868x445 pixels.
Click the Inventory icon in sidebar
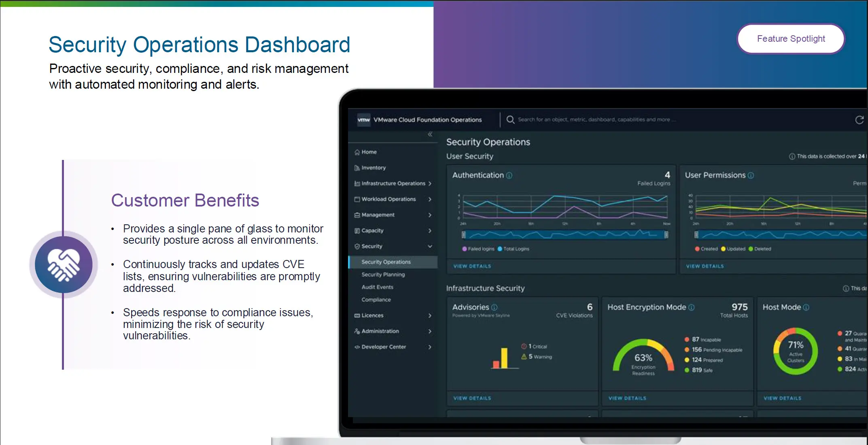pos(357,168)
